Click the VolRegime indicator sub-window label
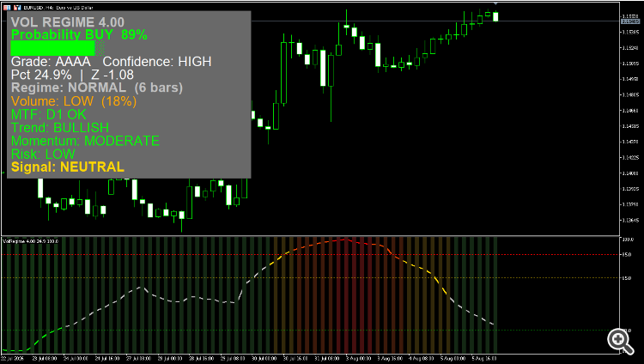This screenshot has height=364, width=644. pos(31,241)
